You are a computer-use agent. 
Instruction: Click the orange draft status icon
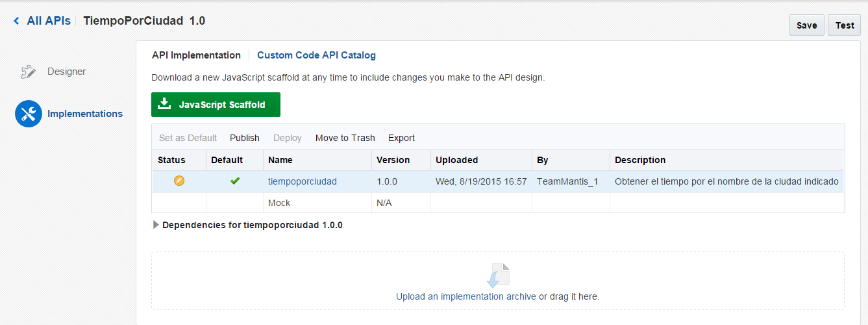(x=179, y=181)
